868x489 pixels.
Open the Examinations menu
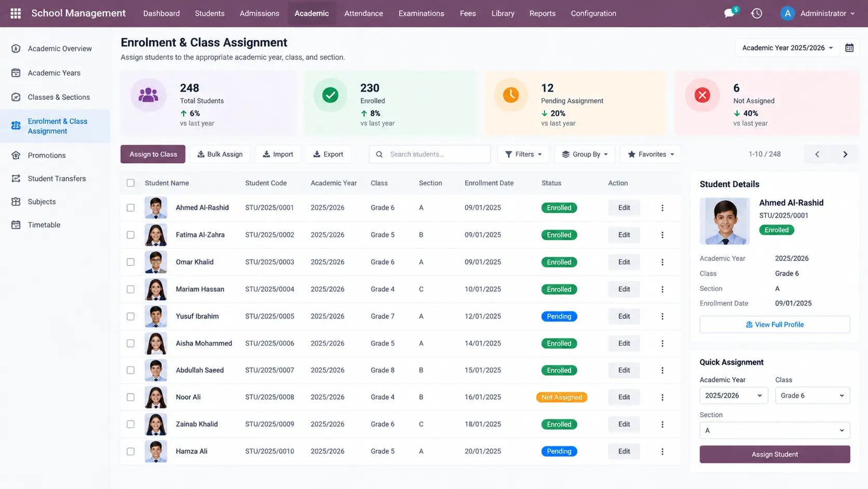click(421, 14)
